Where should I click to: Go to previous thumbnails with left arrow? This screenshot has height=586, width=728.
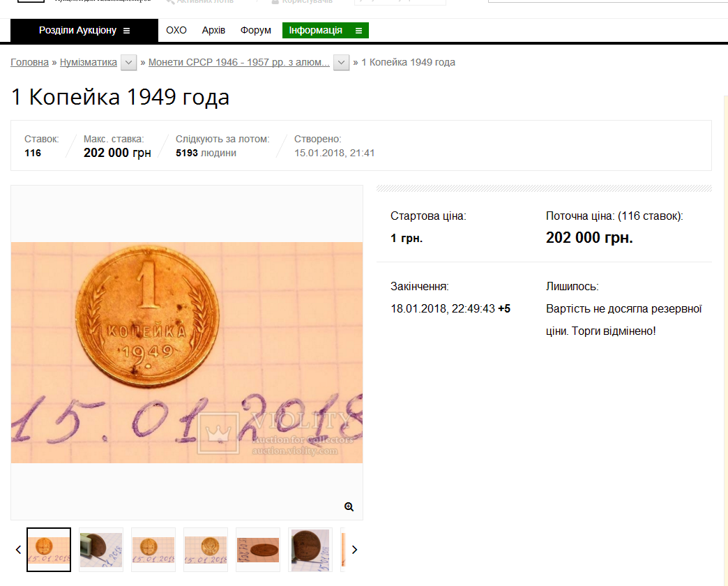(19, 550)
